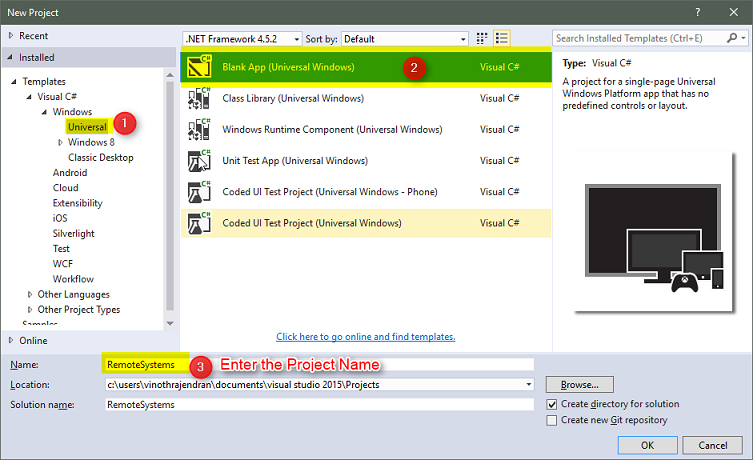This screenshot has height=460, width=753.
Task: Expand Other Project Types tree node
Action: (x=30, y=310)
